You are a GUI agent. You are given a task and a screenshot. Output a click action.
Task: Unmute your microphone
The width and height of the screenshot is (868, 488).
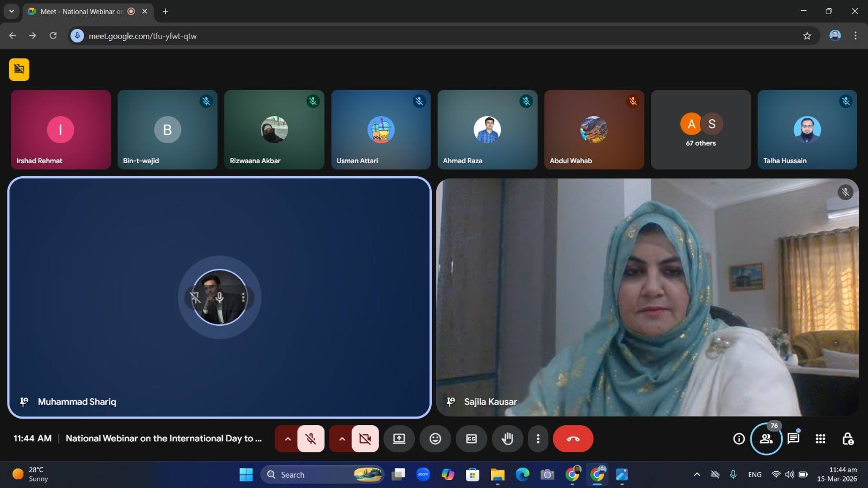tap(311, 439)
